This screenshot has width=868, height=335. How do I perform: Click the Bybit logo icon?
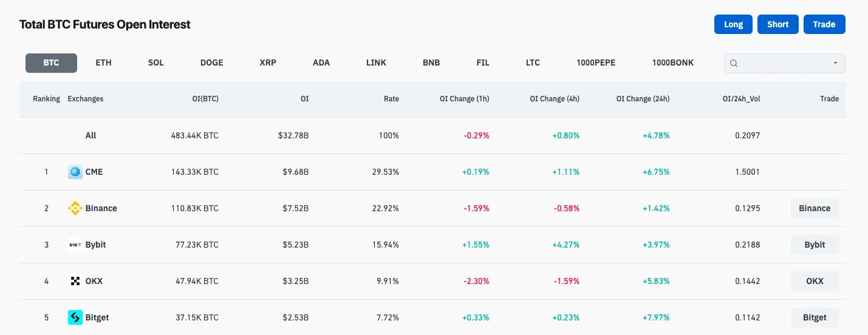coord(75,245)
